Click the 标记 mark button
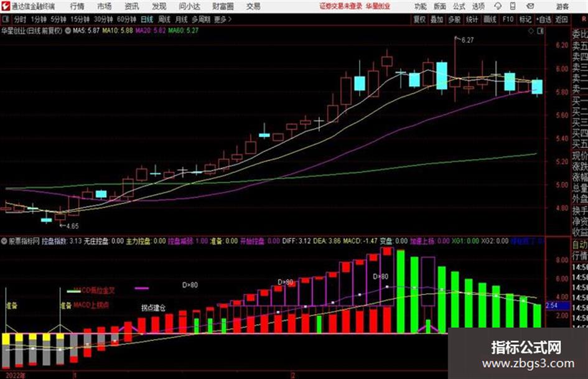 tap(525, 19)
